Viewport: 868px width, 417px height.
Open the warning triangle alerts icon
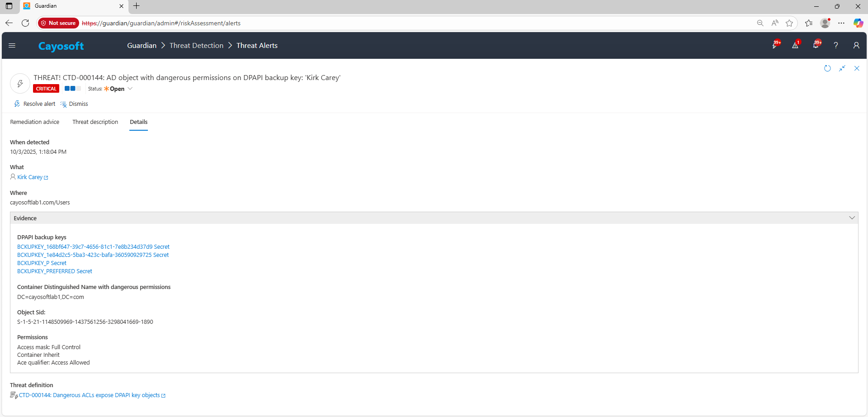coord(795,45)
